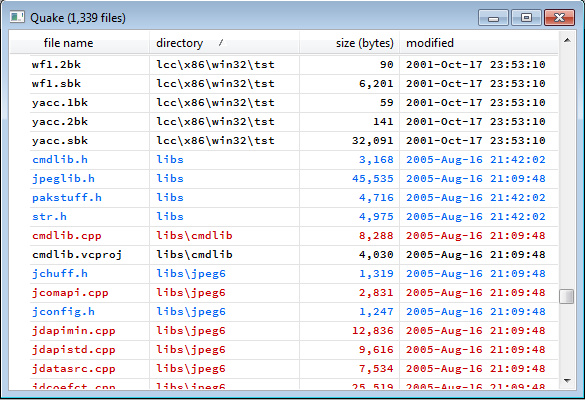The image size is (585, 400).
Task: Select the wf1.sbk file name
Action: (56, 84)
